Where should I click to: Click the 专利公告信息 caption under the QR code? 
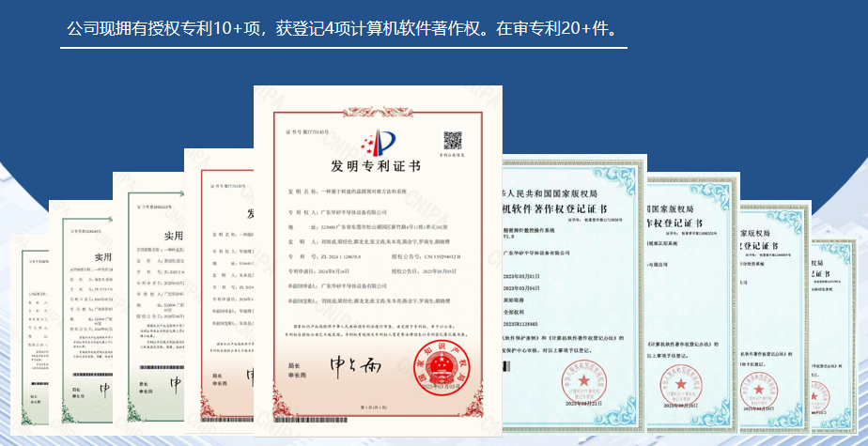[452, 156]
